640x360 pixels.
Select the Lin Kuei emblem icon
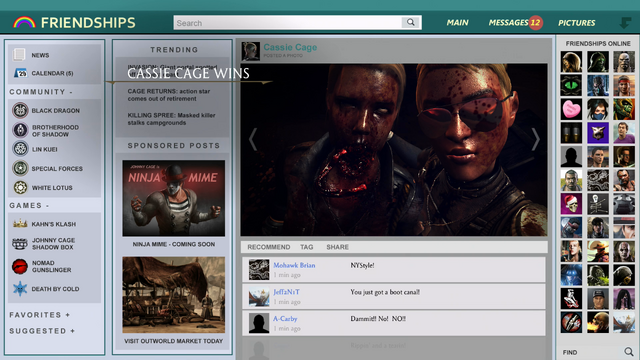click(20, 149)
